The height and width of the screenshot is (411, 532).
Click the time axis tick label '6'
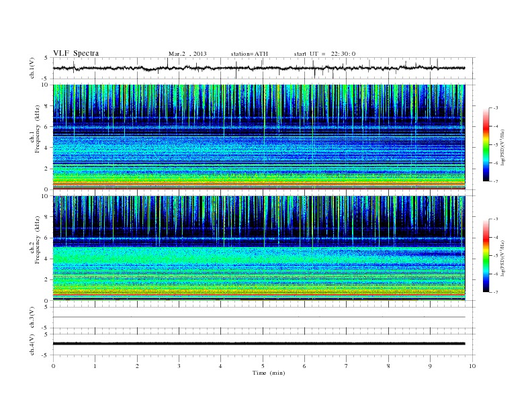pyautogui.click(x=304, y=366)
